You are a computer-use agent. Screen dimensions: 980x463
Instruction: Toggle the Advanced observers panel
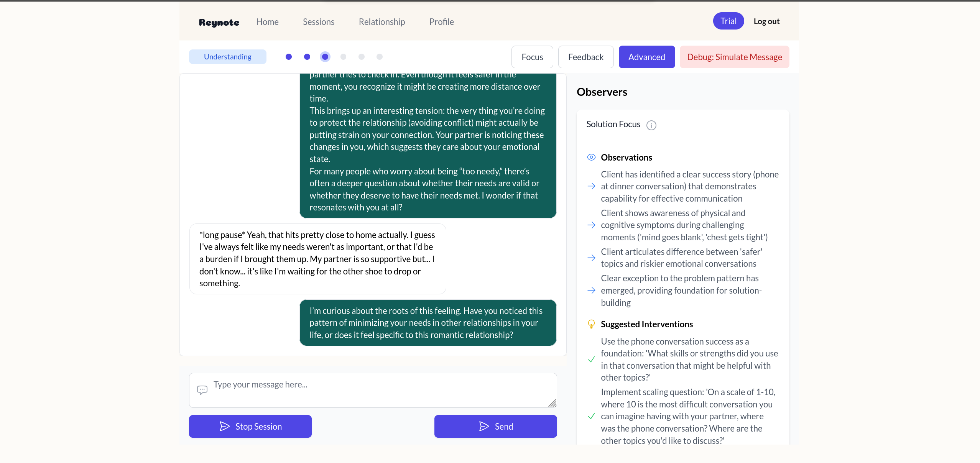click(x=646, y=57)
